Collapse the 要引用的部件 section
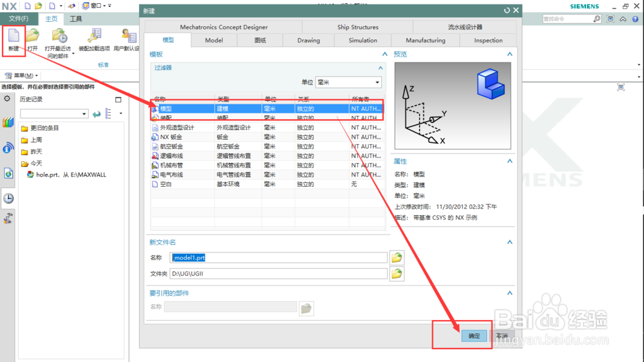The image size is (644, 362). pyautogui.click(x=509, y=293)
